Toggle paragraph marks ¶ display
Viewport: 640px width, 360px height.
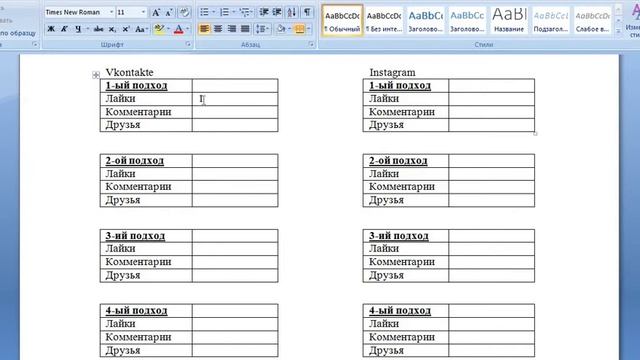coord(307,12)
